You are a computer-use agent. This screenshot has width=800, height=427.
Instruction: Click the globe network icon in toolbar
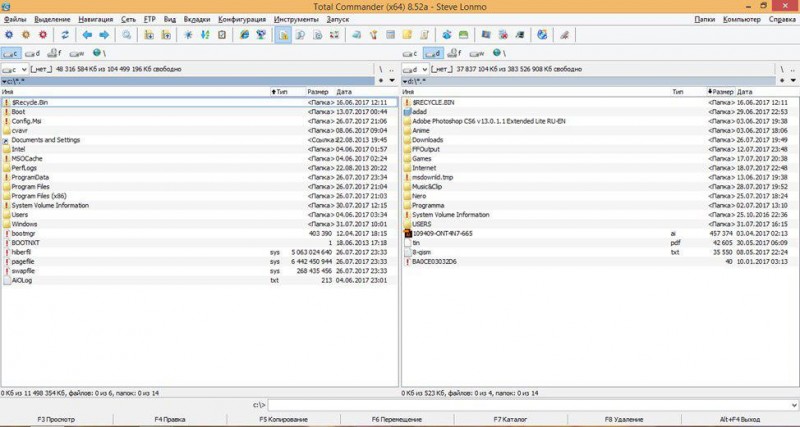click(x=542, y=35)
